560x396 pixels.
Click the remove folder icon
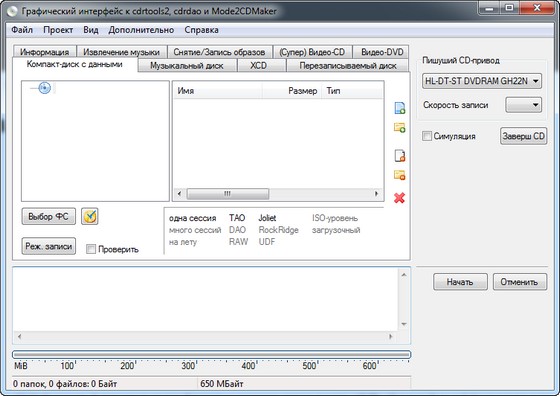pos(400,175)
